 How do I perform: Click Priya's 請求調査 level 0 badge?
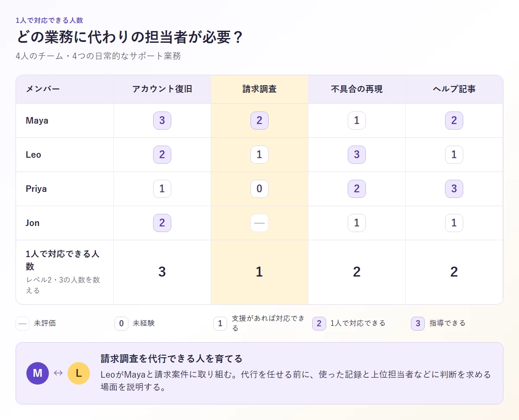pyautogui.click(x=259, y=189)
